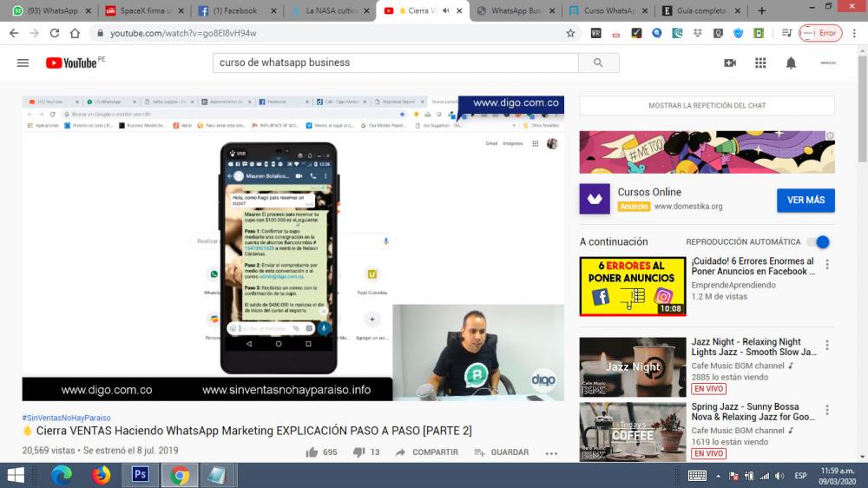Open more actions ellipsis below video
This screenshot has width=868, height=488.
tap(551, 452)
